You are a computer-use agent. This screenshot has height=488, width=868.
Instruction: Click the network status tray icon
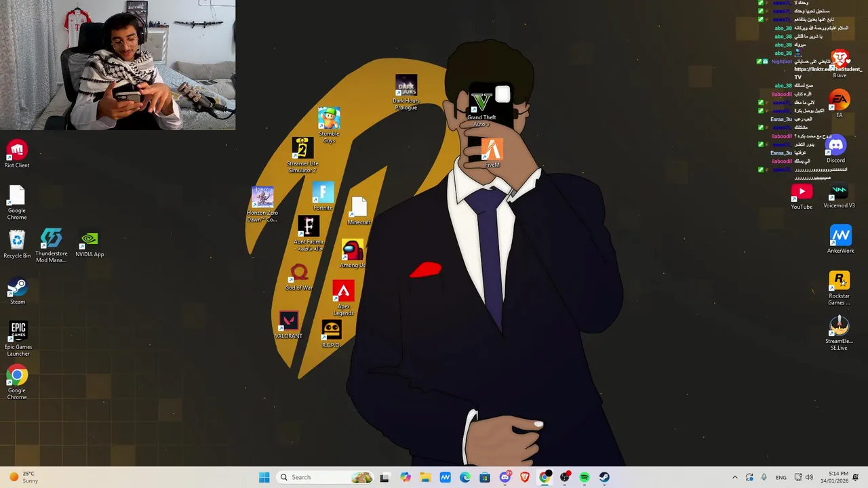(x=798, y=477)
